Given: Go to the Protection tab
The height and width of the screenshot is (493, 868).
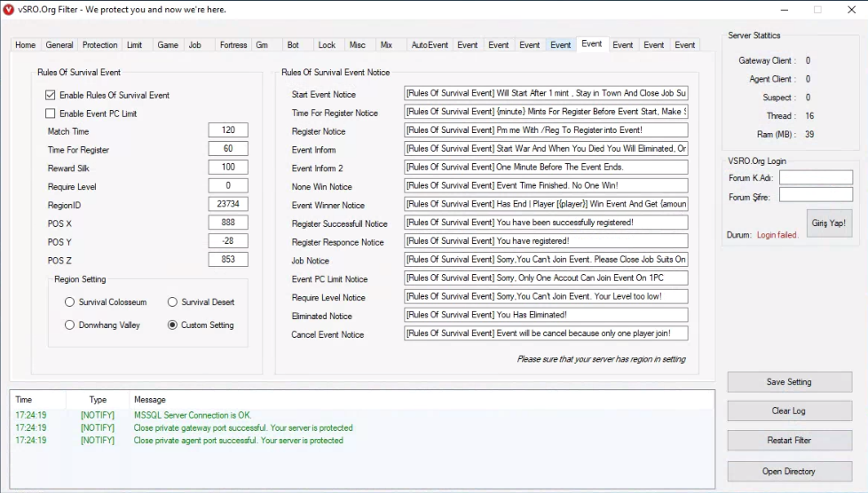Looking at the screenshot, I should (x=99, y=45).
